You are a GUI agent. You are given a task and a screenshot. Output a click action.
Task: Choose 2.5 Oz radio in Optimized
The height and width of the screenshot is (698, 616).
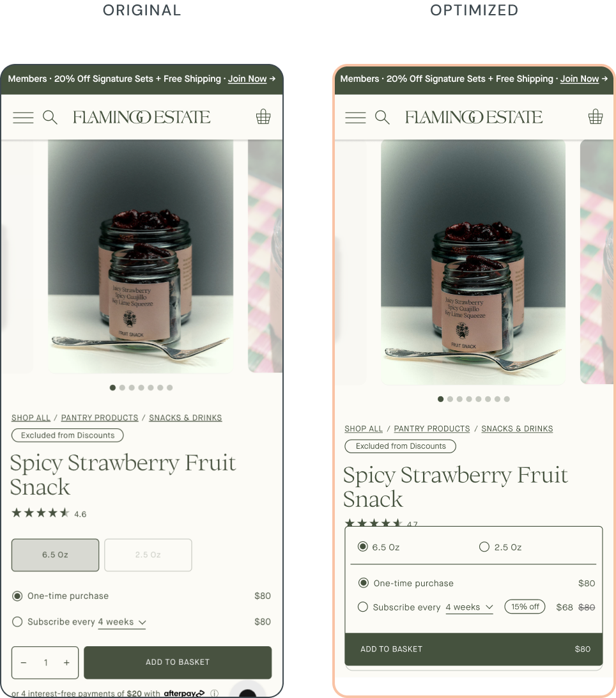(484, 547)
